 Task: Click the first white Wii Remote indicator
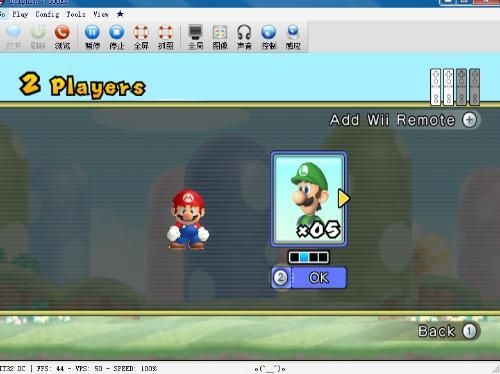[x=436, y=87]
